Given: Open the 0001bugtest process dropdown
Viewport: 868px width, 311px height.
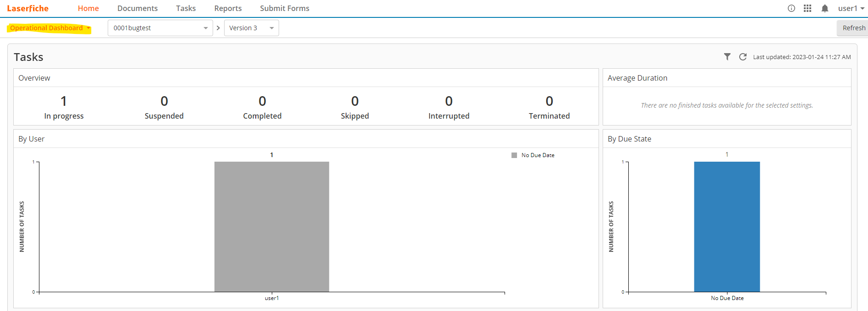Looking at the screenshot, I should tap(160, 28).
